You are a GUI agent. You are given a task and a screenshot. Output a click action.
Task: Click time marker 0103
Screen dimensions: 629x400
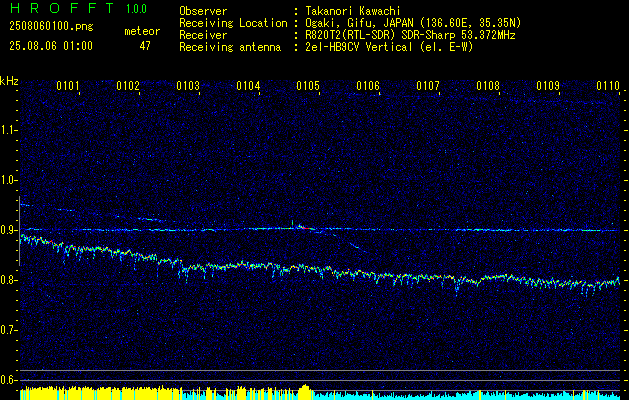(x=188, y=86)
